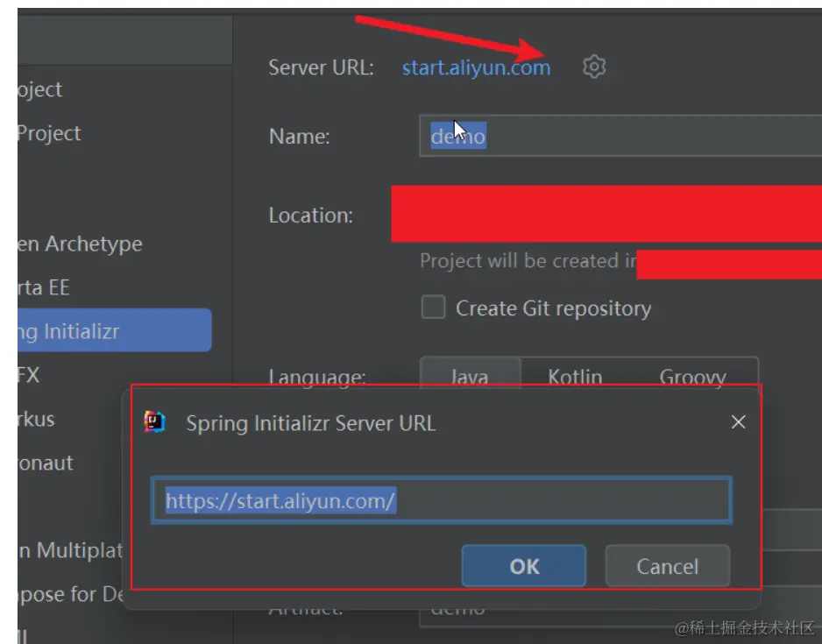This screenshot has width=822, height=644.
Task: Click the dialog title 'Spring Initializr Server URL'
Action: click(311, 423)
